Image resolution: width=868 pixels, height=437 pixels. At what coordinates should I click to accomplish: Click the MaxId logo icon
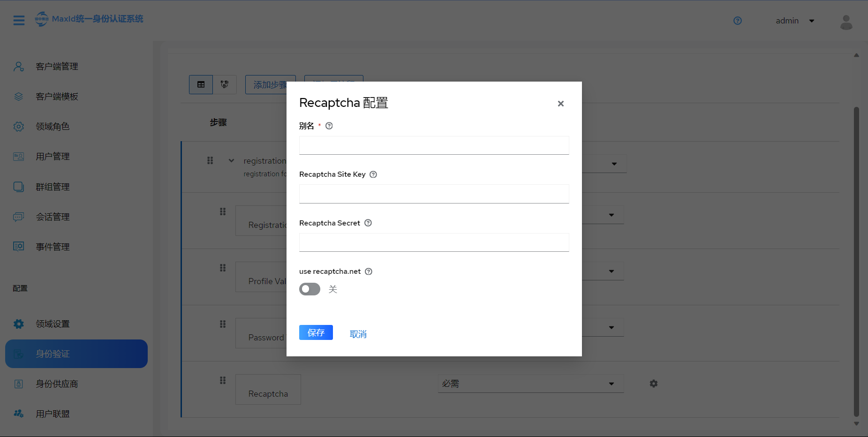(42, 19)
